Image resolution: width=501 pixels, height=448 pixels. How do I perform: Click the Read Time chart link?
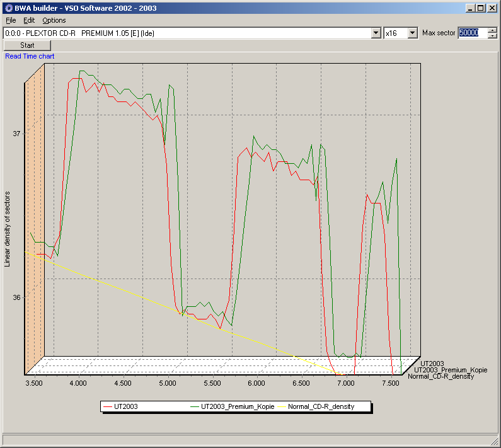click(x=30, y=56)
